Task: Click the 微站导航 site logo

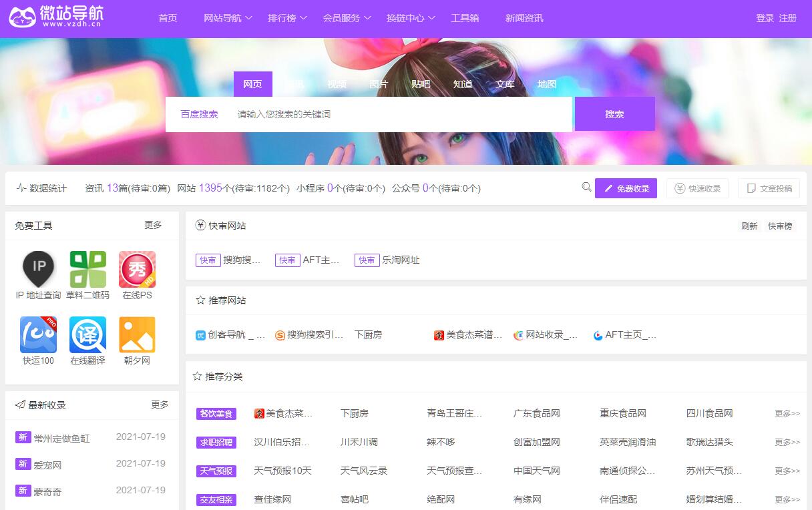Action: pyautogui.click(x=57, y=18)
